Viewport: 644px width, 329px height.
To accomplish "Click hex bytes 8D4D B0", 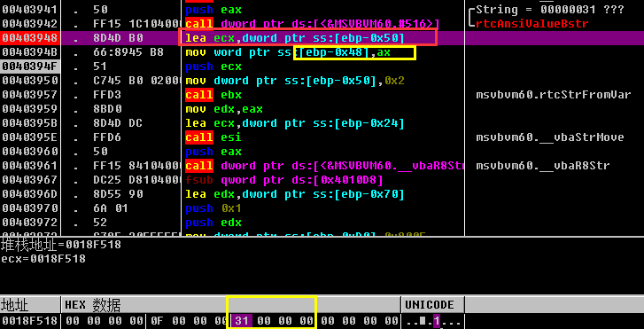I will coord(118,38).
